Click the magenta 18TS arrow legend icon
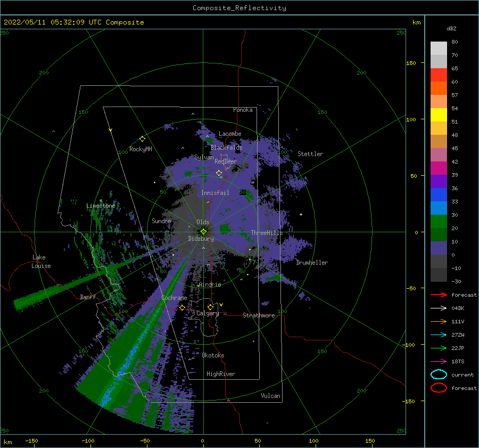 pyautogui.click(x=439, y=361)
